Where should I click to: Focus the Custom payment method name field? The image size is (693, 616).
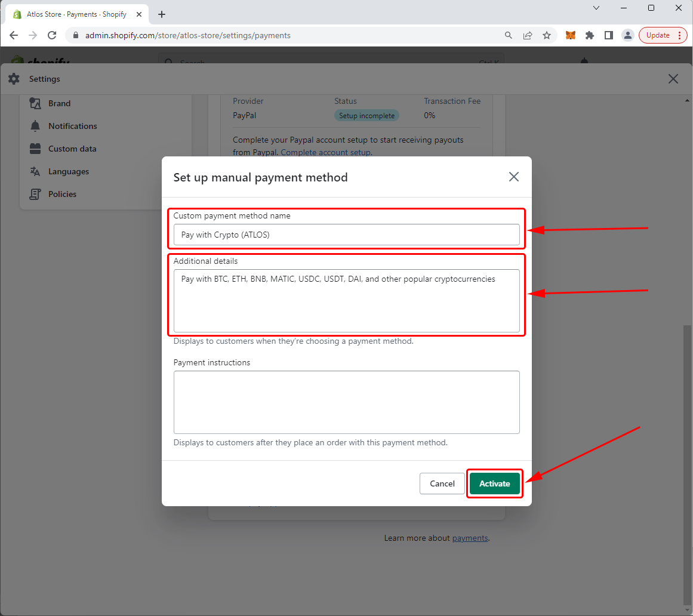click(x=346, y=235)
